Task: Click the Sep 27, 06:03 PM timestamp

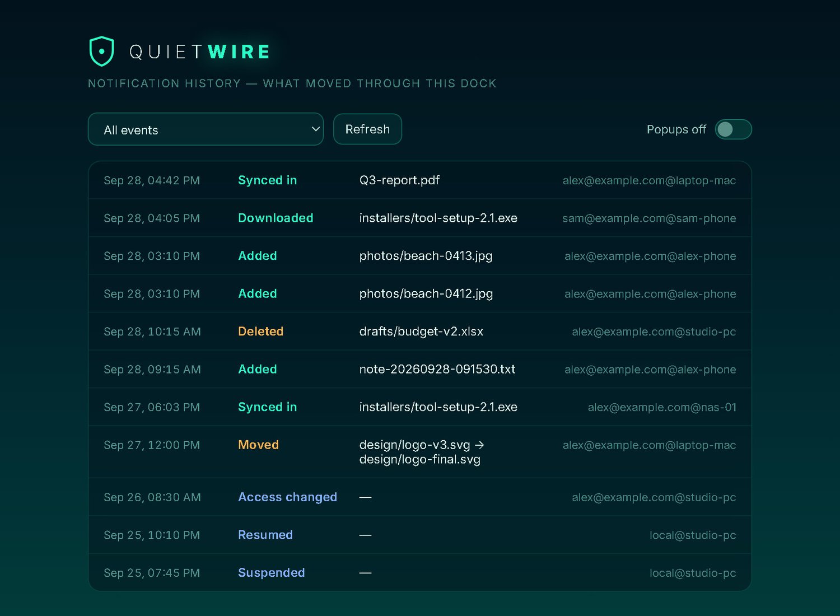Action: (152, 407)
